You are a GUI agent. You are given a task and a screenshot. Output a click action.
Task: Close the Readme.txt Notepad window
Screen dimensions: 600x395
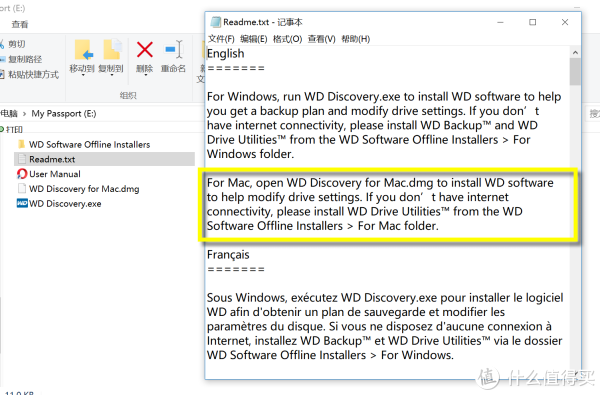[565, 22]
